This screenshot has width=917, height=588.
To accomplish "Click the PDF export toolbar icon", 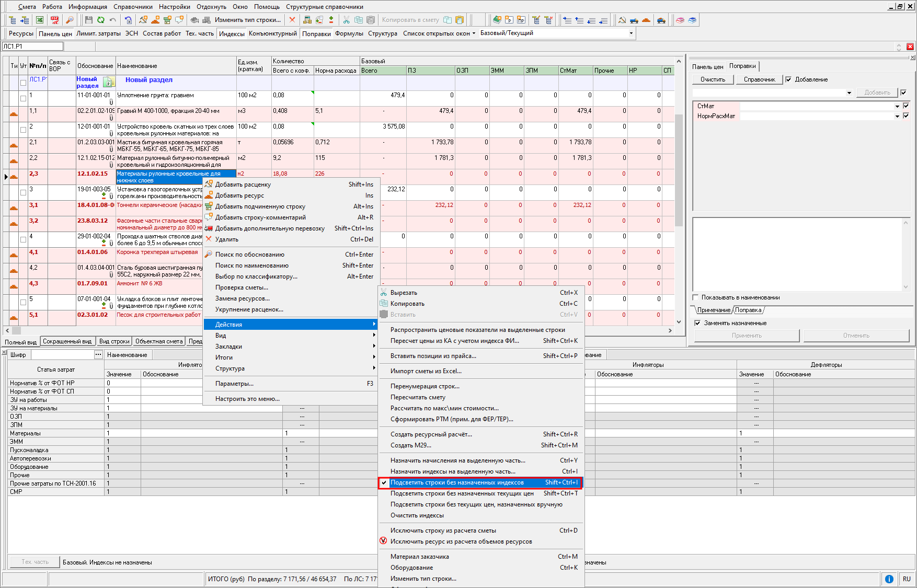I will tap(54, 20).
